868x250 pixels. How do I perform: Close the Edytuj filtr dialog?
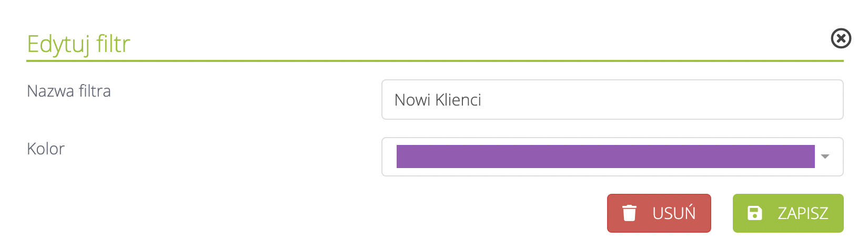pyautogui.click(x=841, y=38)
